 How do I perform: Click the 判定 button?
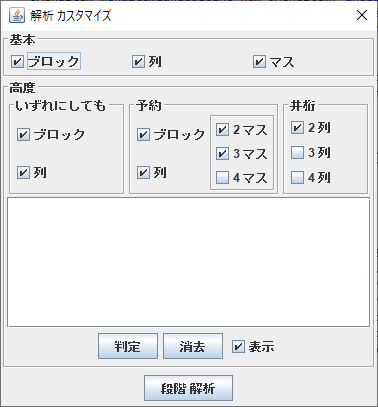point(128,346)
